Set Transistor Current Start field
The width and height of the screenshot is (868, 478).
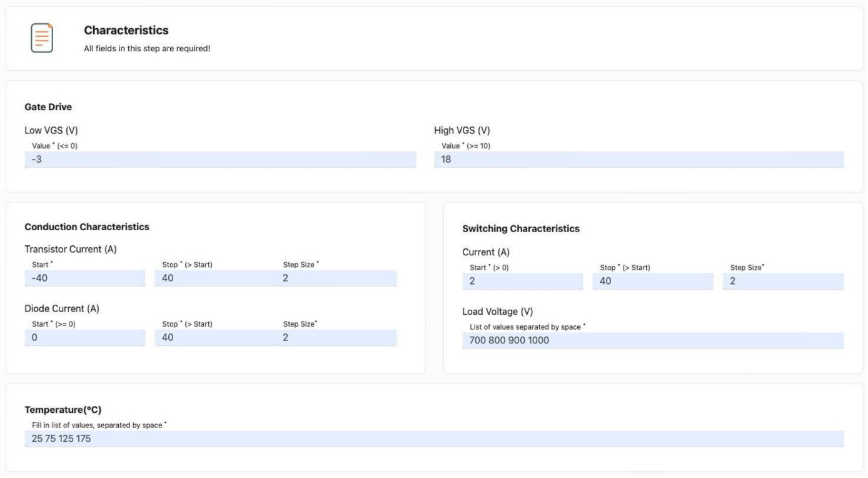coord(85,278)
